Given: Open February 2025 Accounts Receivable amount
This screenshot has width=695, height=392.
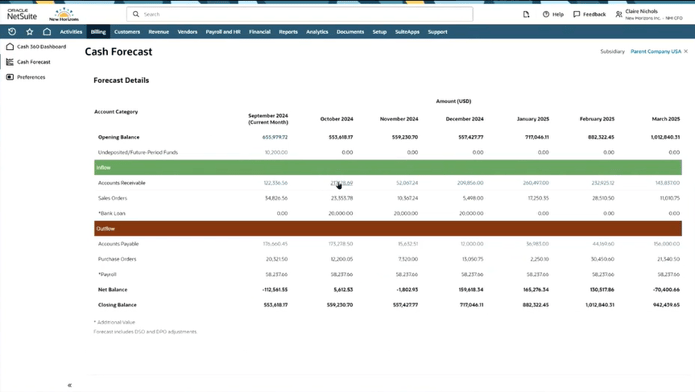Looking at the screenshot, I should point(603,183).
